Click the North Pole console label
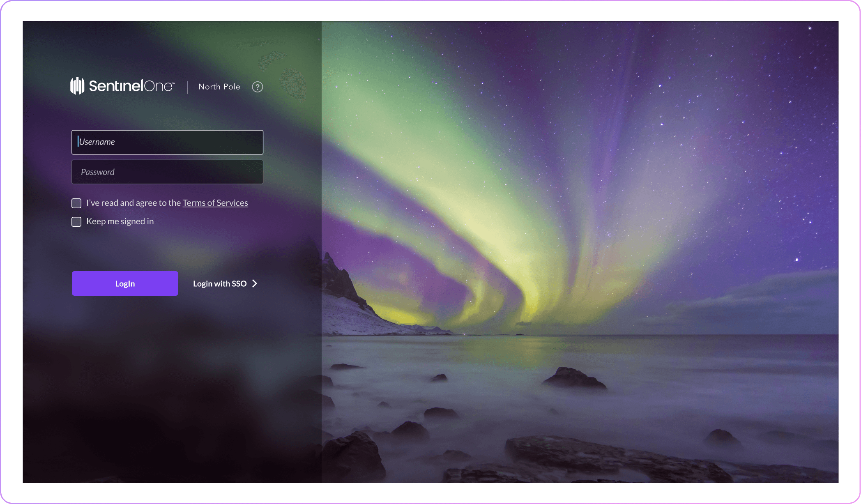 tap(219, 87)
